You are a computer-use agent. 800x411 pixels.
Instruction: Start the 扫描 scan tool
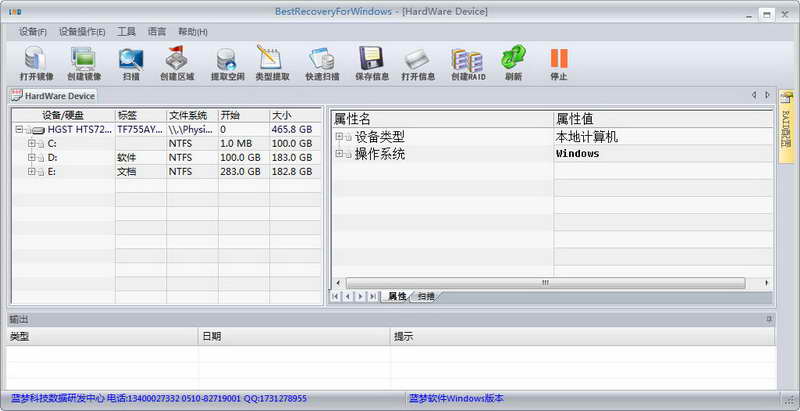pos(131,64)
